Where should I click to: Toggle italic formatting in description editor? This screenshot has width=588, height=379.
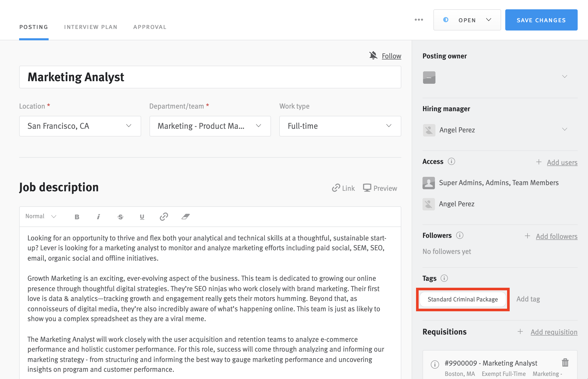pyautogui.click(x=99, y=217)
